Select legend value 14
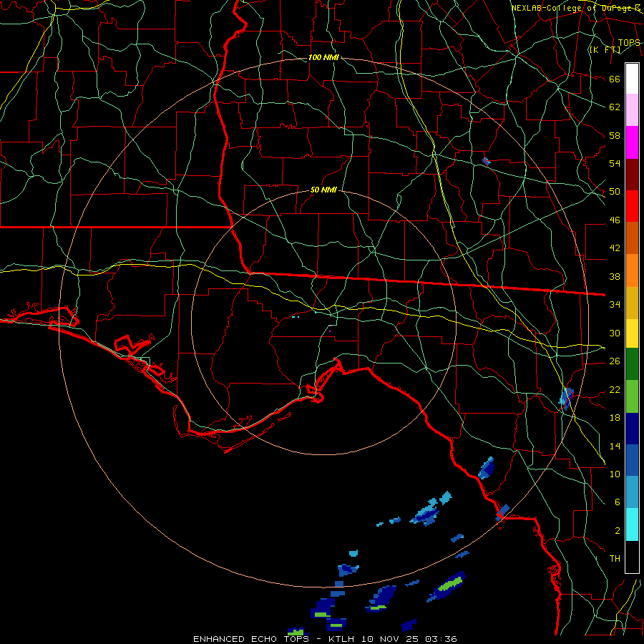Image resolution: width=644 pixels, height=644 pixels. pyautogui.click(x=615, y=446)
